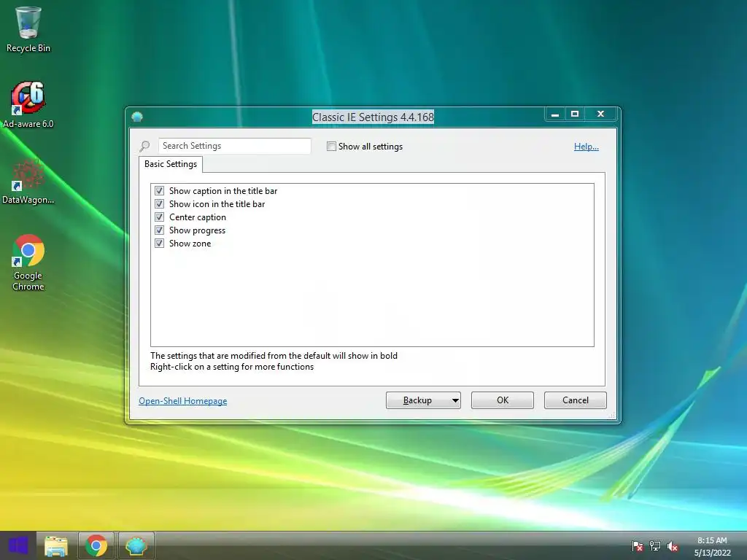Uncheck the Show zone option
Image resolution: width=747 pixels, height=560 pixels.
click(x=160, y=244)
